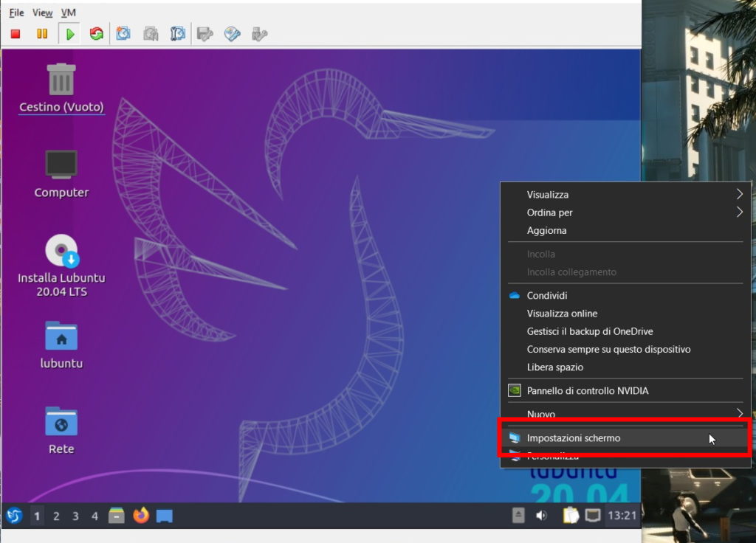Click the CD/DVD drive settings icon

point(233,34)
